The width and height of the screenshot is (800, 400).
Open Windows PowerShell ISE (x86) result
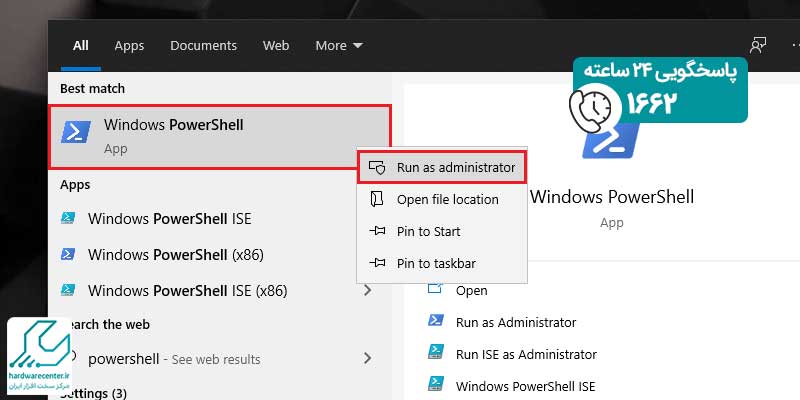[188, 291]
